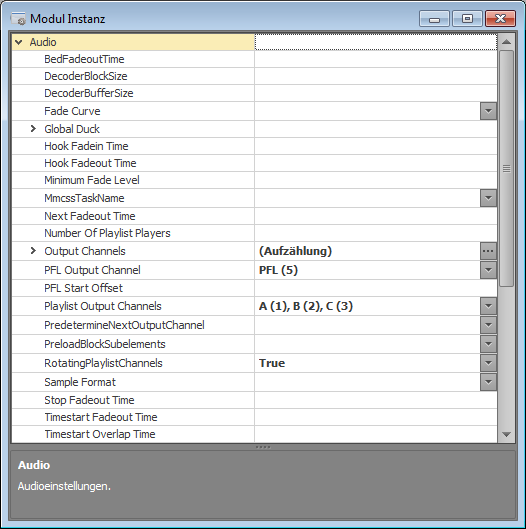Click the BedFadeoutTime value field

(x=376, y=59)
